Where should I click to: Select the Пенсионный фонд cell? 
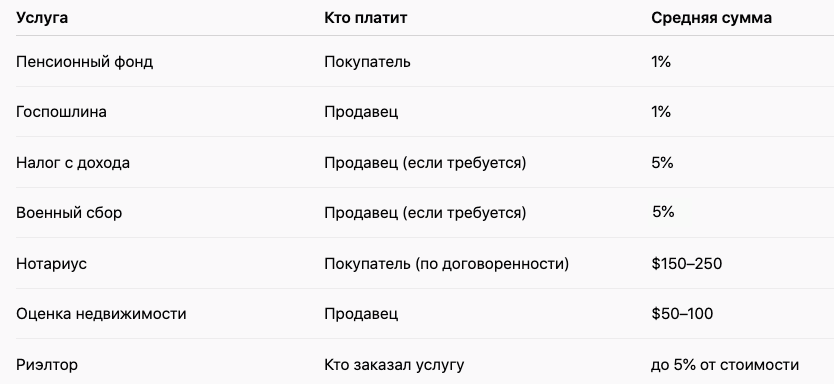[84, 62]
